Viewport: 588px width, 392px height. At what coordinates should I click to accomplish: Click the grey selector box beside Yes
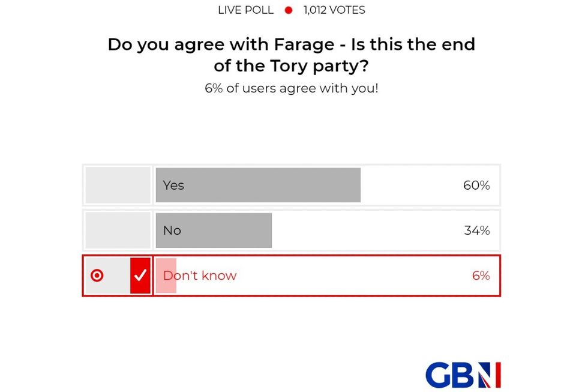tap(117, 185)
